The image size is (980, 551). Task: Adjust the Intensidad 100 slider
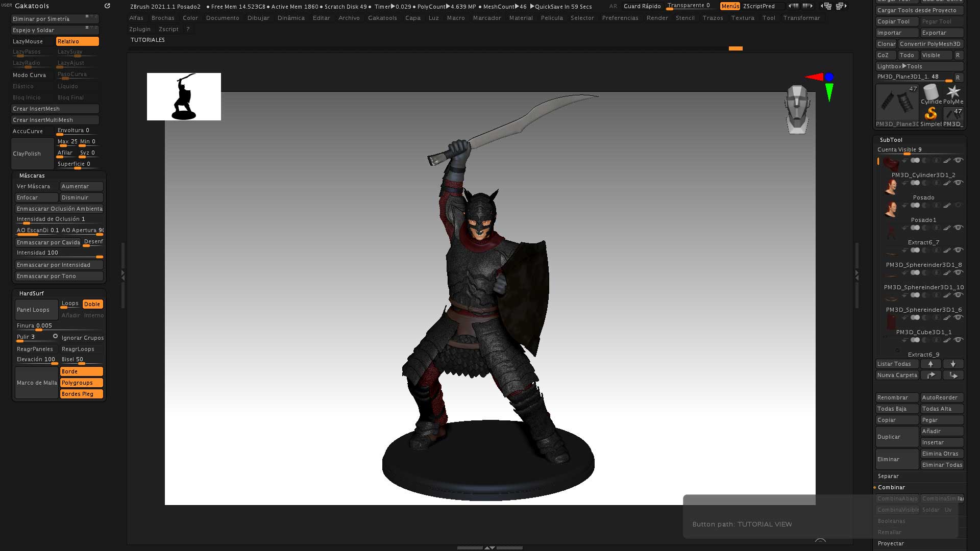[x=59, y=253]
